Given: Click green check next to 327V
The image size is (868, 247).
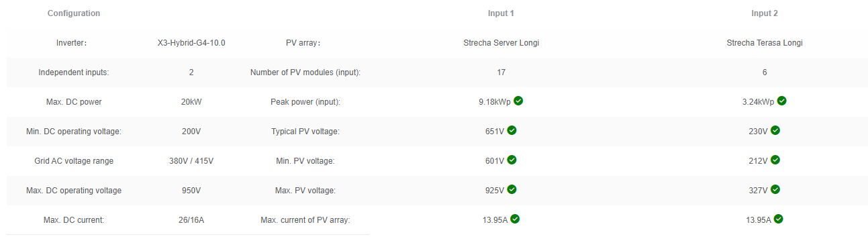Looking at the screenshot, I should pos(775,189).
